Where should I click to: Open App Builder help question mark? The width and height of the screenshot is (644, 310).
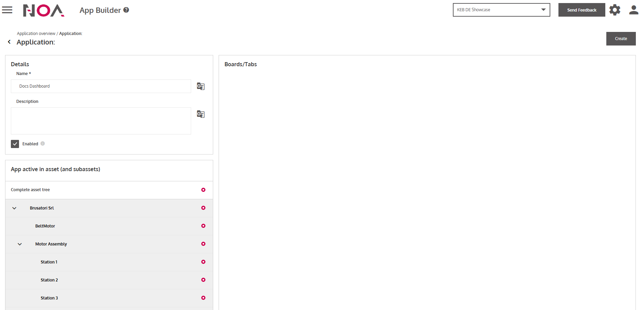(126, 10)
